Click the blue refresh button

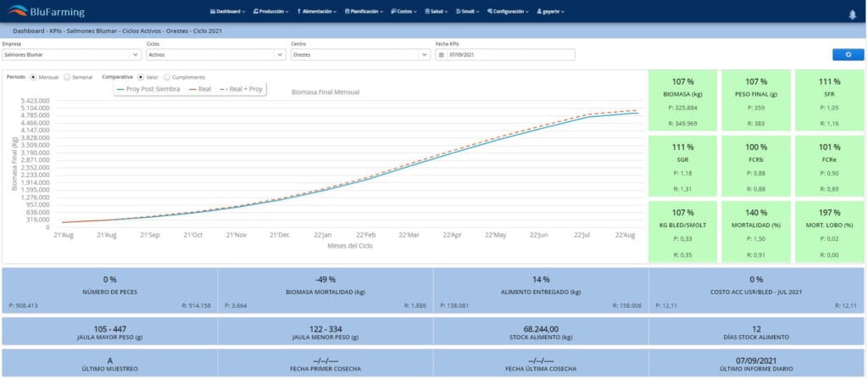click(x=848, y=54)
